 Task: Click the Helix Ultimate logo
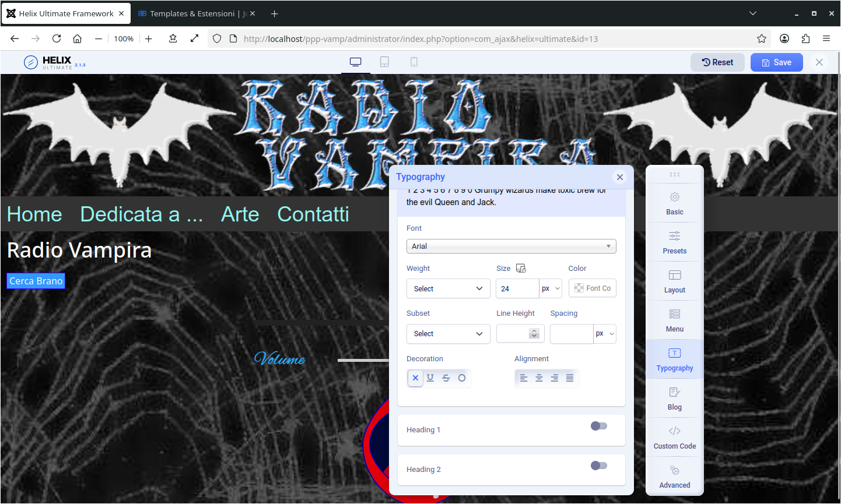(x=55, y=62)
